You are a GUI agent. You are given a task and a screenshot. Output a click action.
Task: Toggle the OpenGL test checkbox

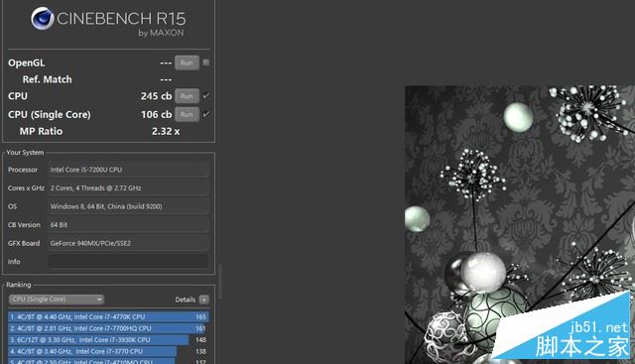[206, 62]
